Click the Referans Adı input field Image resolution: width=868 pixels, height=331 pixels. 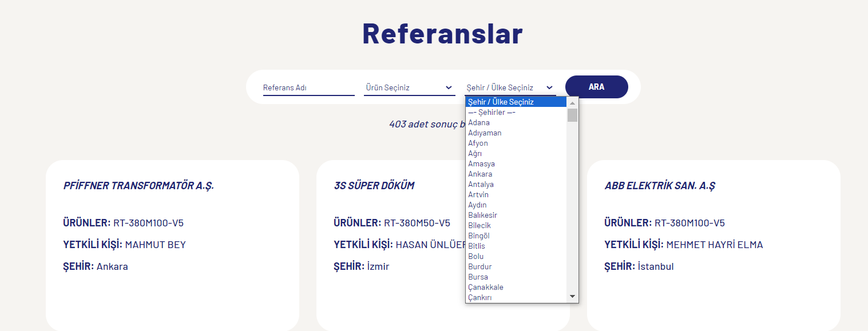click(x=309, y=87)
